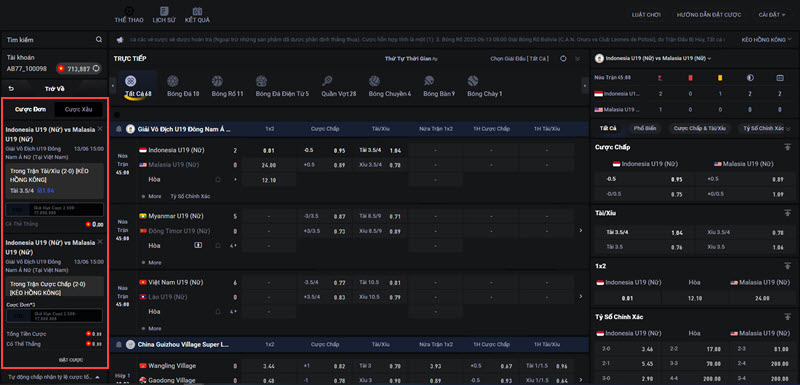
Task: Open the Kèo Hồng Kông odds type dropdown
Action: click(x=767, y=39)
